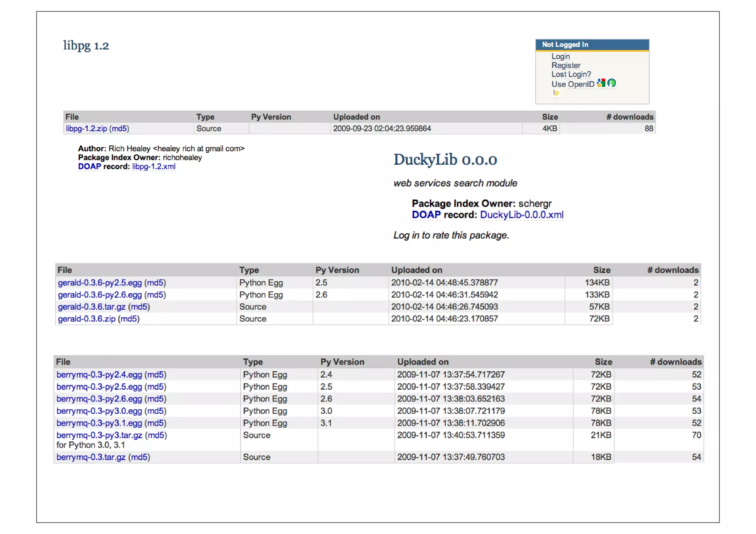Download berrymq-0.3-py2.4.egg

coord(99,375)
